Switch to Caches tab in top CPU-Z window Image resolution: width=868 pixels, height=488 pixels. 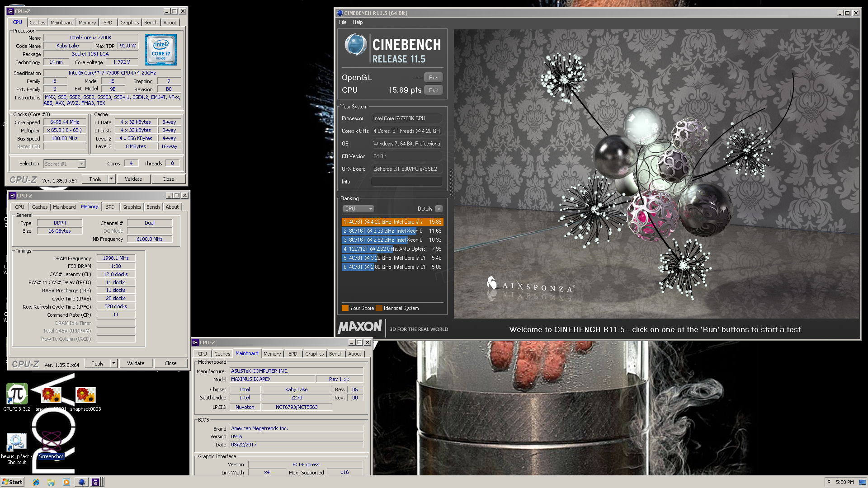point(38,23)
